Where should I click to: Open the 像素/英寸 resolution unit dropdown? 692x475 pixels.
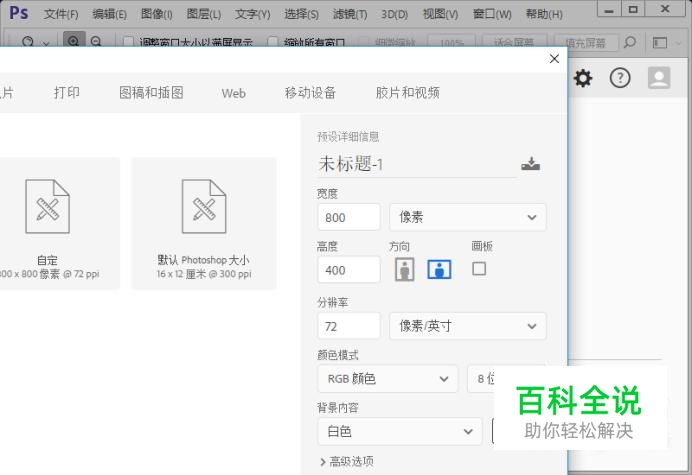click(468, 326)
